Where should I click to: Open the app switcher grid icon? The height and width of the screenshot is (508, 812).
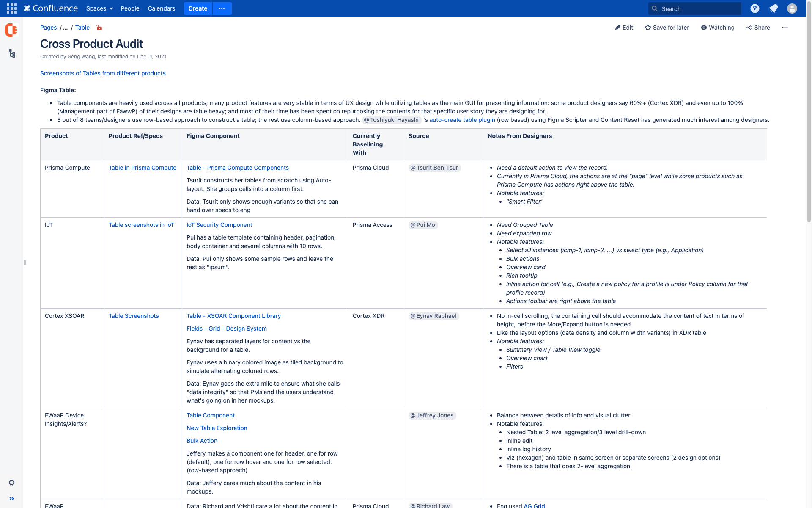tap(12, 8)
